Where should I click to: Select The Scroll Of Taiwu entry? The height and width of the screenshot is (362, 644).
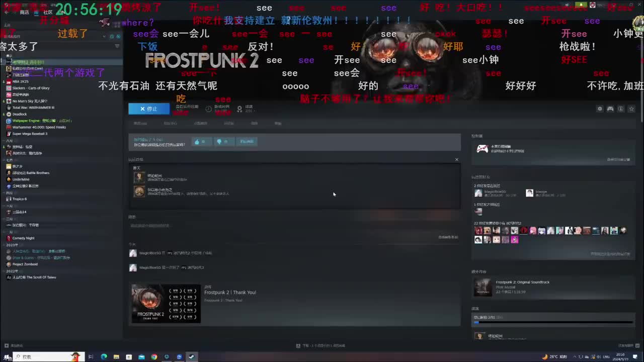(x=34, y=278)
